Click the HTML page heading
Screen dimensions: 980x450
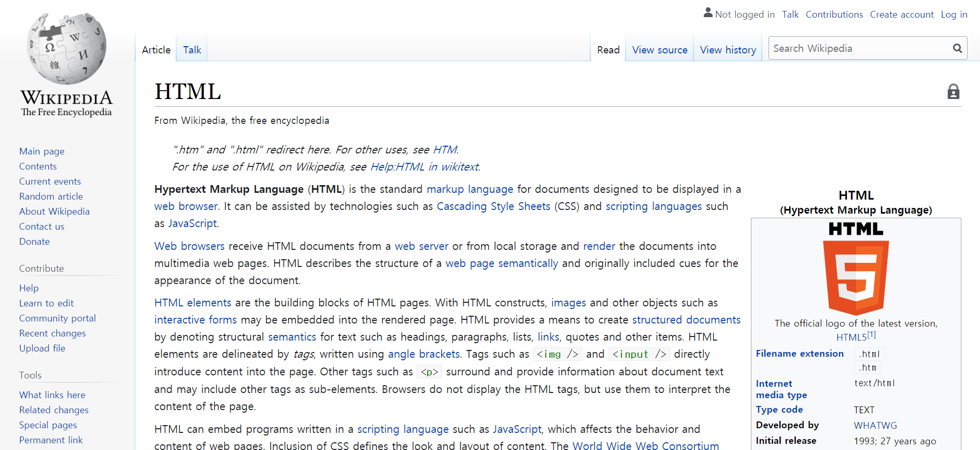pos(188,92)
